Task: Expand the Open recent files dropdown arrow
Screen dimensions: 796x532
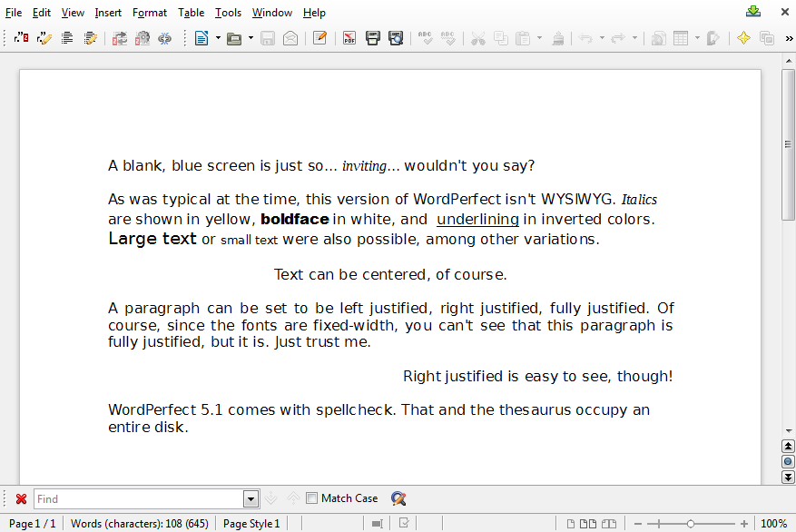Action: pyautogui.click(x=251, y=38)
